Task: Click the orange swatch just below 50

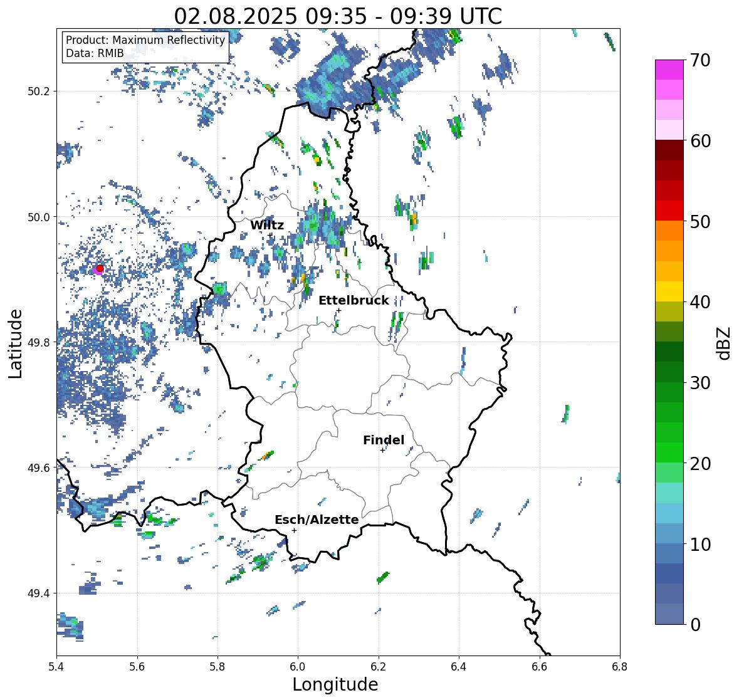Action: [669, 231]
